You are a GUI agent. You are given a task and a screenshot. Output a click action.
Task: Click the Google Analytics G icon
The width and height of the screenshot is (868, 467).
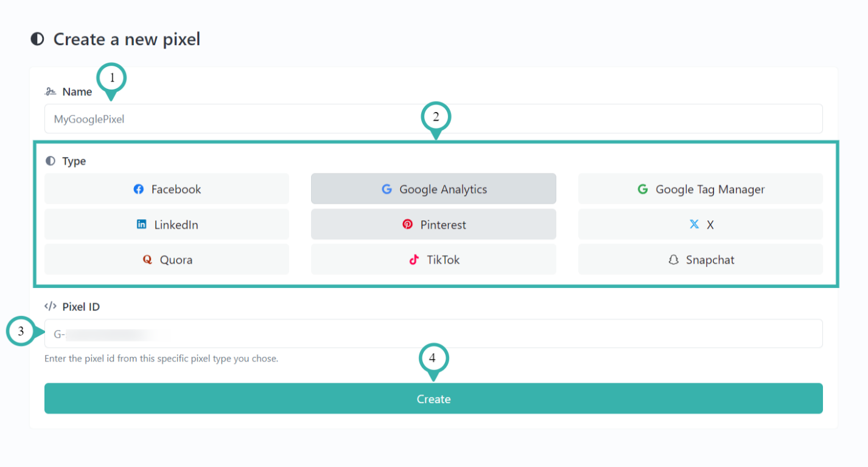387,189
